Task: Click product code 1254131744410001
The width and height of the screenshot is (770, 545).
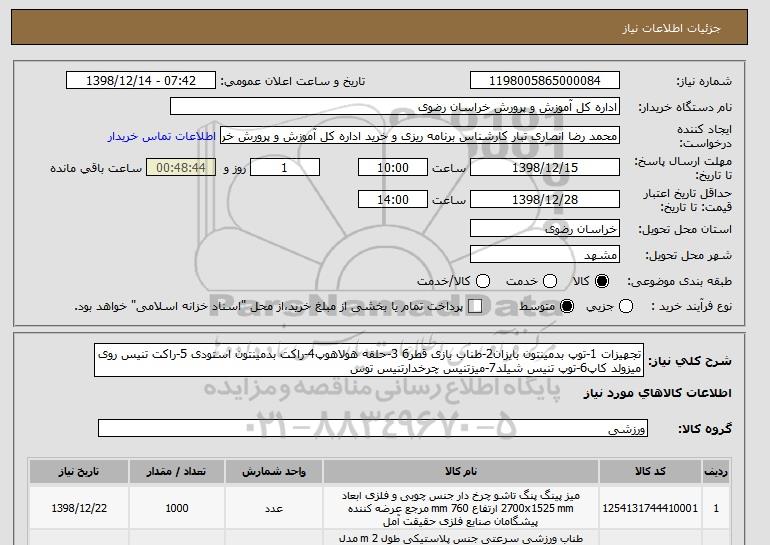Action: [x=650, y=508]
